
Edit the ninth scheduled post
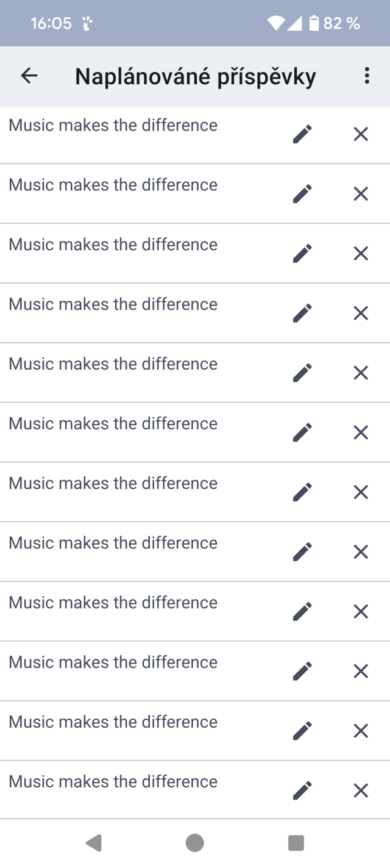[x=302, y=611]
